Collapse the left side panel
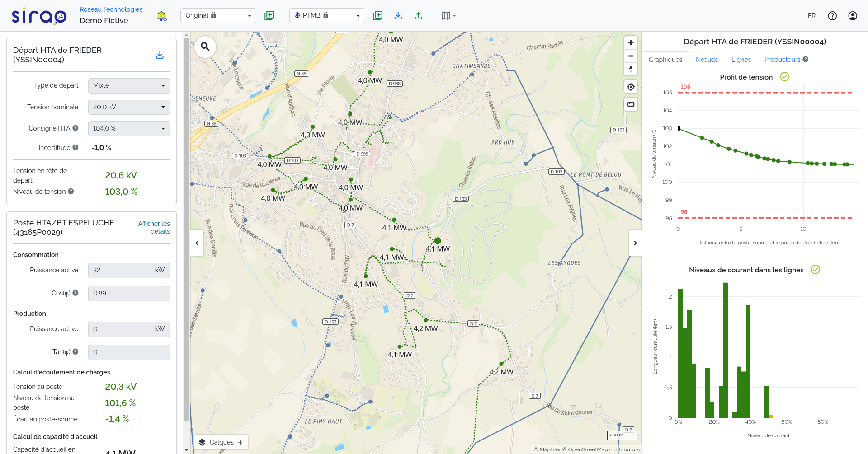 coord(197,243)
